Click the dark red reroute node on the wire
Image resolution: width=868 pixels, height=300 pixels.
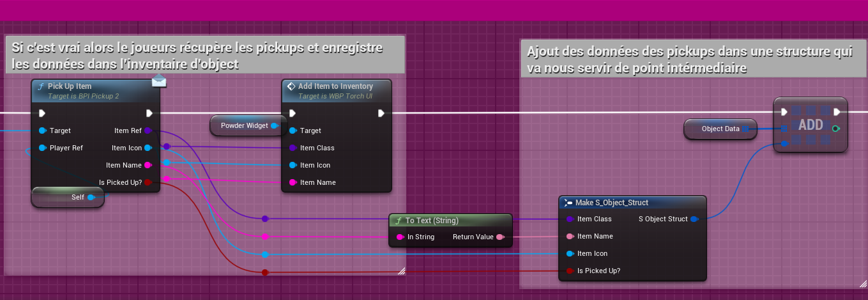click(265, 273)
